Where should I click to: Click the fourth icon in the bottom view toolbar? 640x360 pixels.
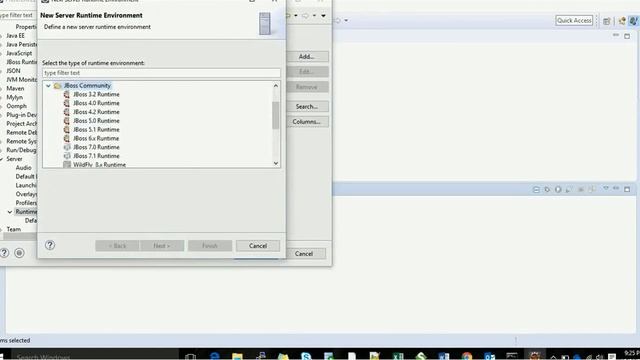(x=569, y=189)
